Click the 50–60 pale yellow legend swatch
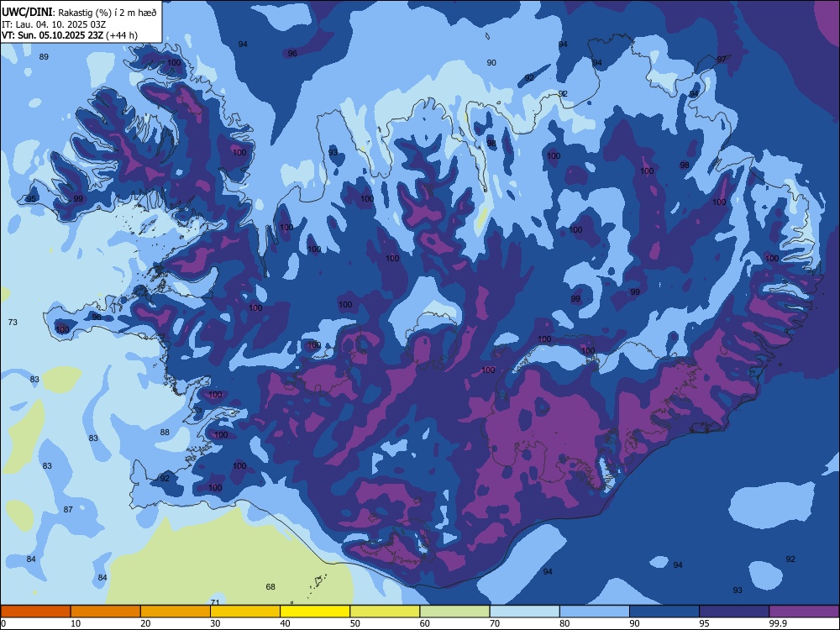Viewport: 840px width, 630px height. 385,612
